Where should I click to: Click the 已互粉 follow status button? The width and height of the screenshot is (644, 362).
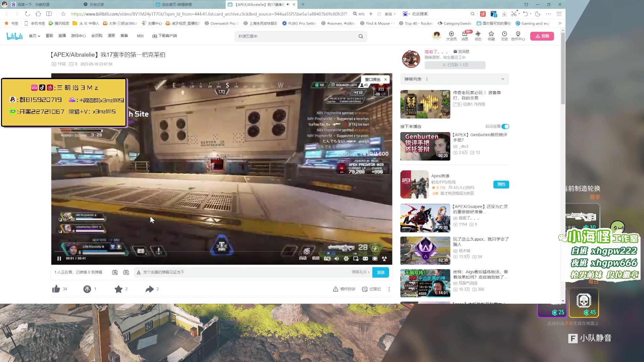[455, 65]
